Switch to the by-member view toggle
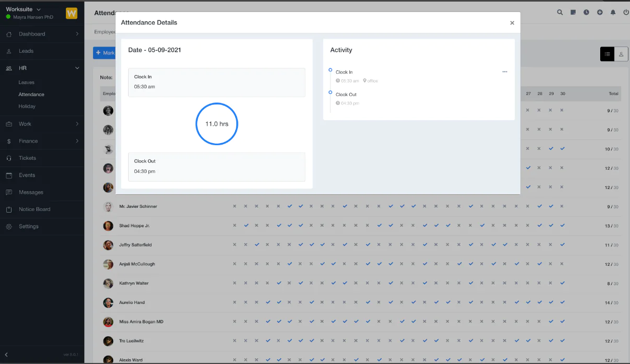This screenshot has width=630, height=364. [x=621, y=54]
